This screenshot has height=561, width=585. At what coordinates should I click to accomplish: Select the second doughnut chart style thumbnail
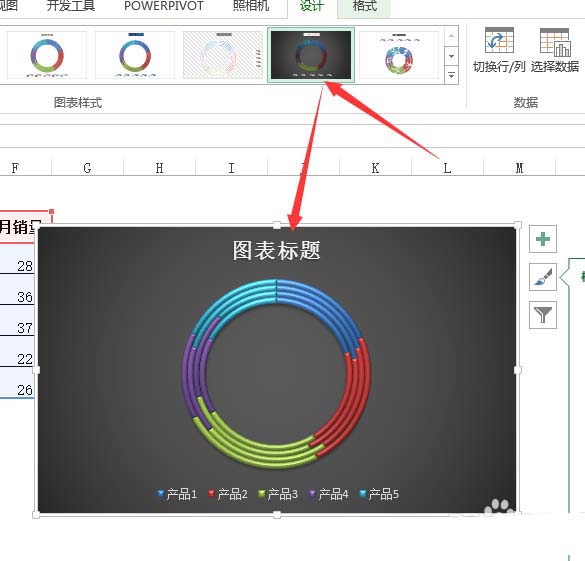tap(135, 55)
